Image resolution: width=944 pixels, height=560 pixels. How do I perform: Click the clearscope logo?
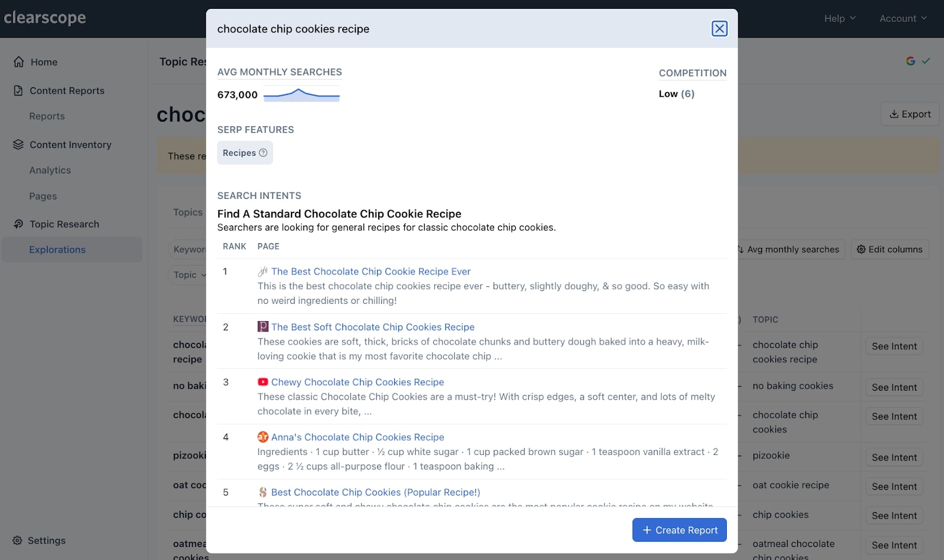tap(45, 18)
